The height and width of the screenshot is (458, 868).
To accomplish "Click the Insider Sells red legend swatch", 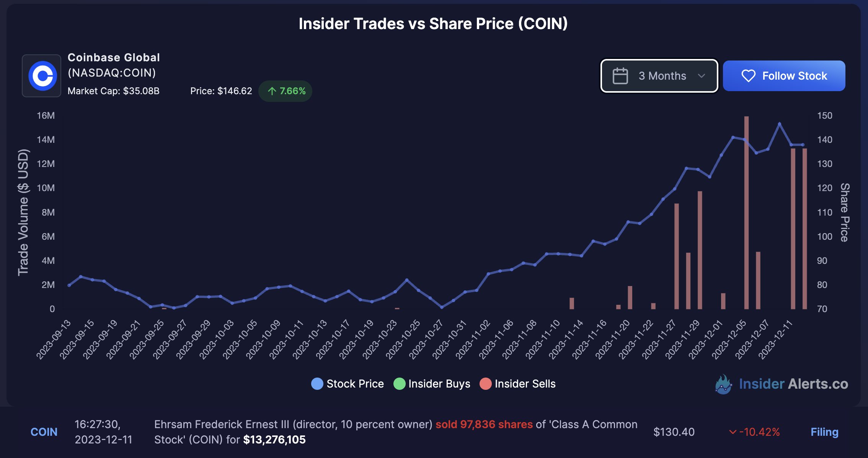I will (486, 384).
